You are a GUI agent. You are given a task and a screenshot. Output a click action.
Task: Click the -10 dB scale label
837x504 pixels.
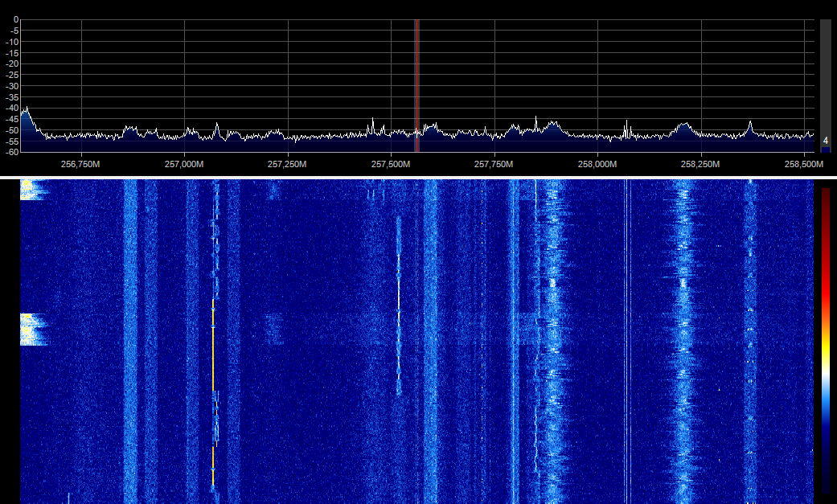[12, 42]
